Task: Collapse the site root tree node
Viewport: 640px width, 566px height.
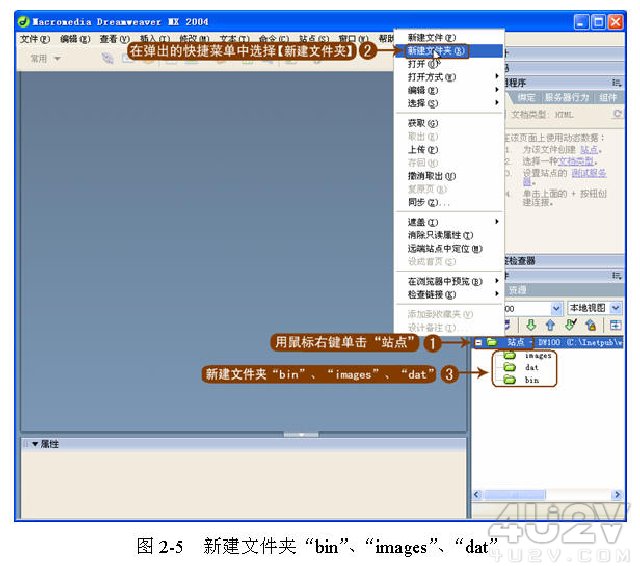Action: (479, 342)
